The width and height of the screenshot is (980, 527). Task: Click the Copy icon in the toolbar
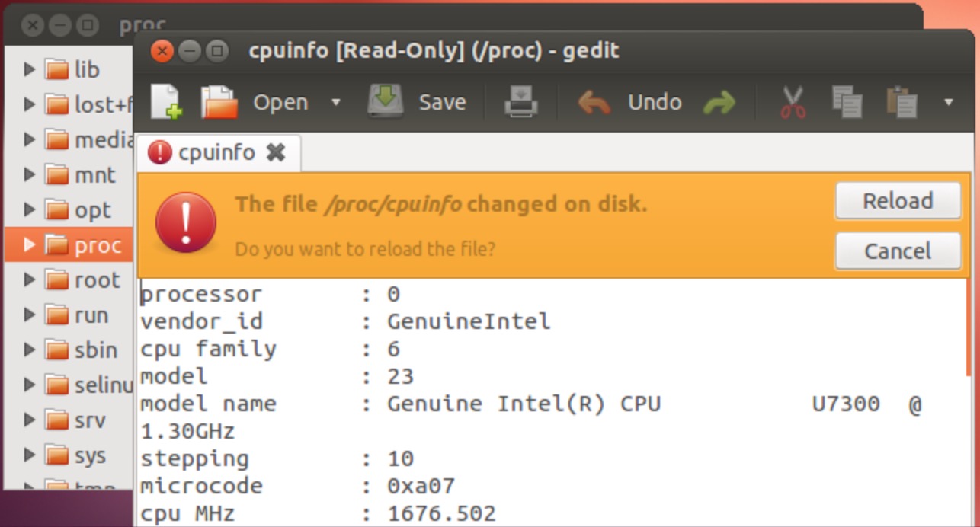click(847, 102)
